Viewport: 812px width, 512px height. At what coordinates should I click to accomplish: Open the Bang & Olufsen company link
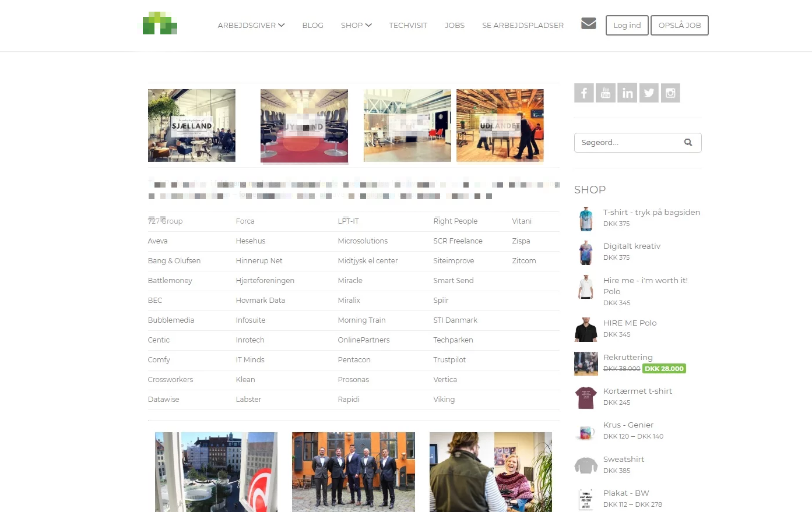pyautogui.click(x=174, y=261)
